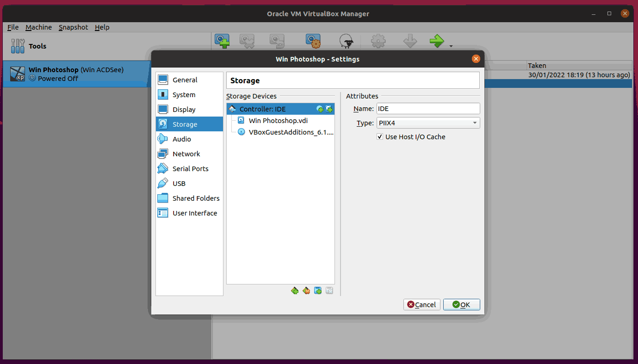This screenshot has height=364, width=638.
Task: Open the Shared Folders settings category
Action: coord(196,198)
